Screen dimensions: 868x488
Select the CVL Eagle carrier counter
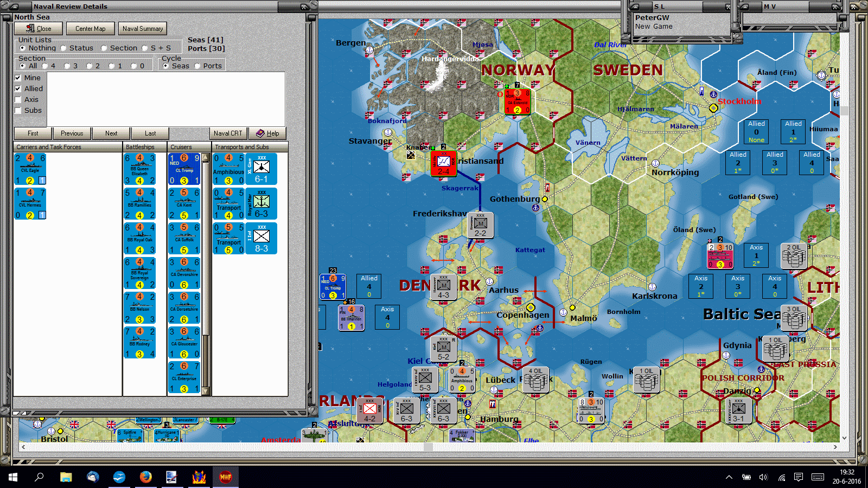(x=30, y=169)
